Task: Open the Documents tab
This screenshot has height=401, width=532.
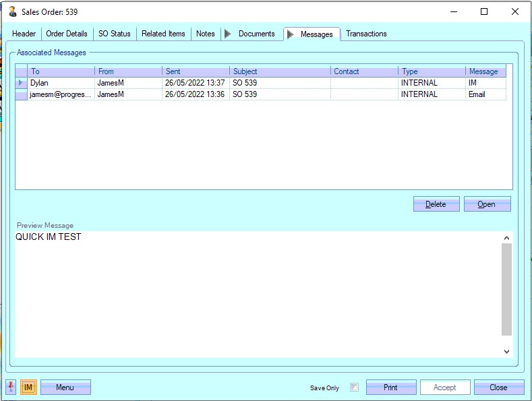Action: 256,34
